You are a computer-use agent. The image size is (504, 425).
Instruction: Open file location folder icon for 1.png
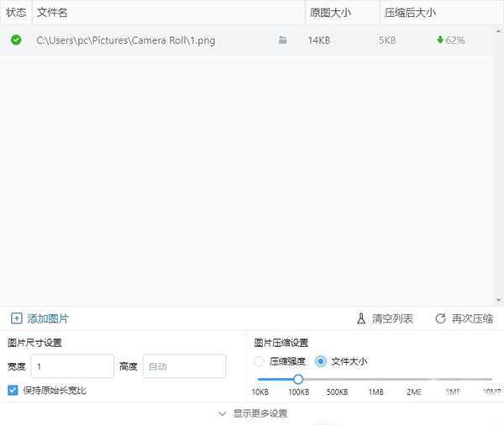coord(283,40)
